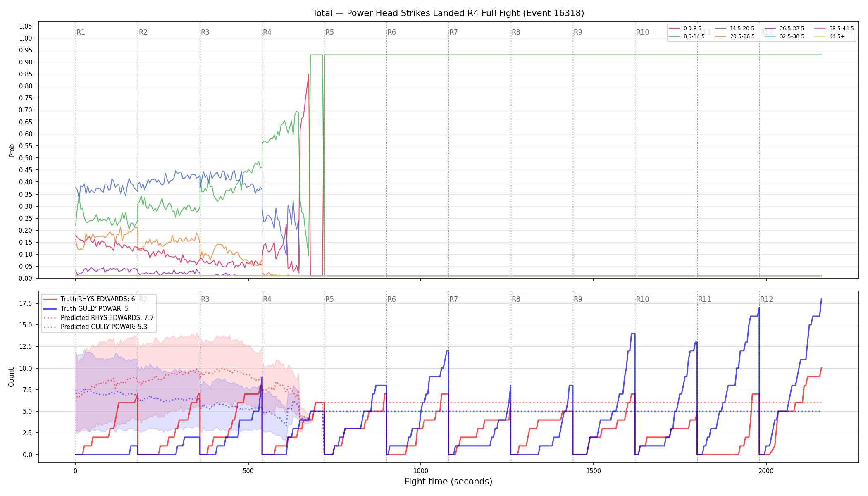This screenshot has height=496, width=868.
Task: Click the Fight time (seconds) axis label
Action: point(448,482)
